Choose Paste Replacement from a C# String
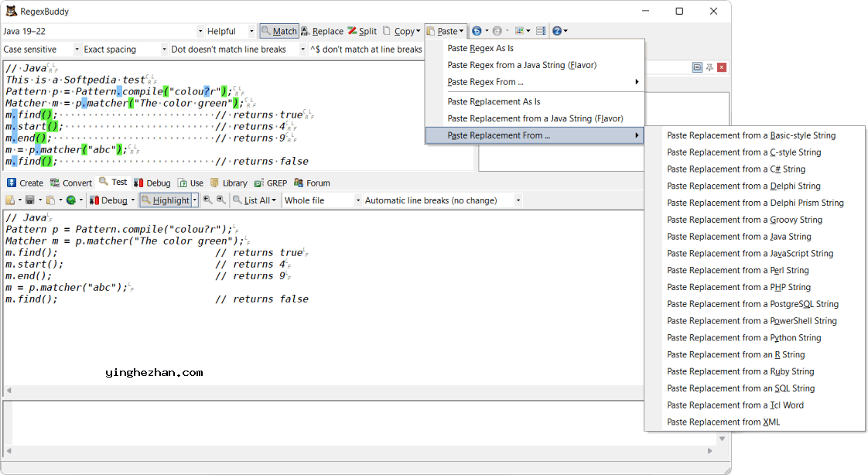Image resolution: width=868 pixels, height=475 pixels. [x=736, y=169]
